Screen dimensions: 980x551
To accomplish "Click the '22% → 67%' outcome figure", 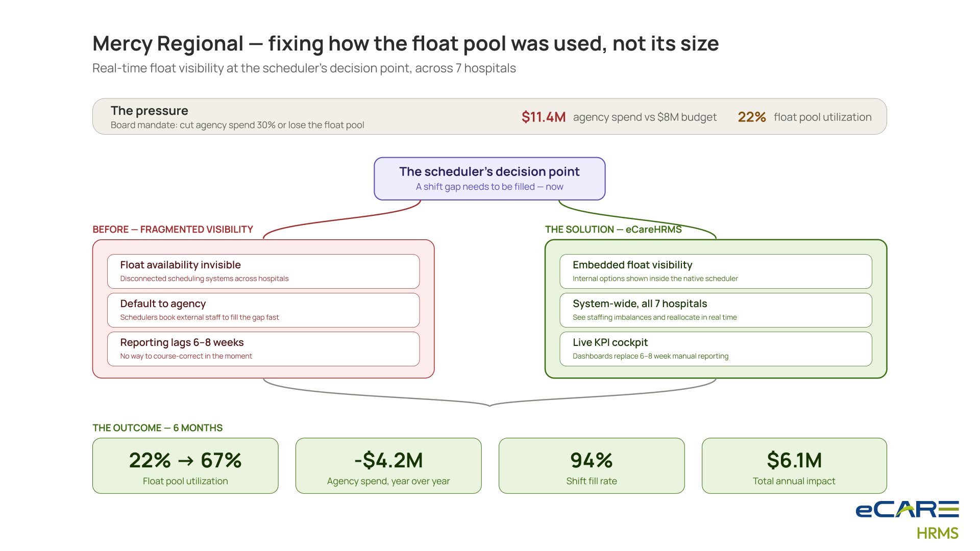I will [x=185, y=460].
